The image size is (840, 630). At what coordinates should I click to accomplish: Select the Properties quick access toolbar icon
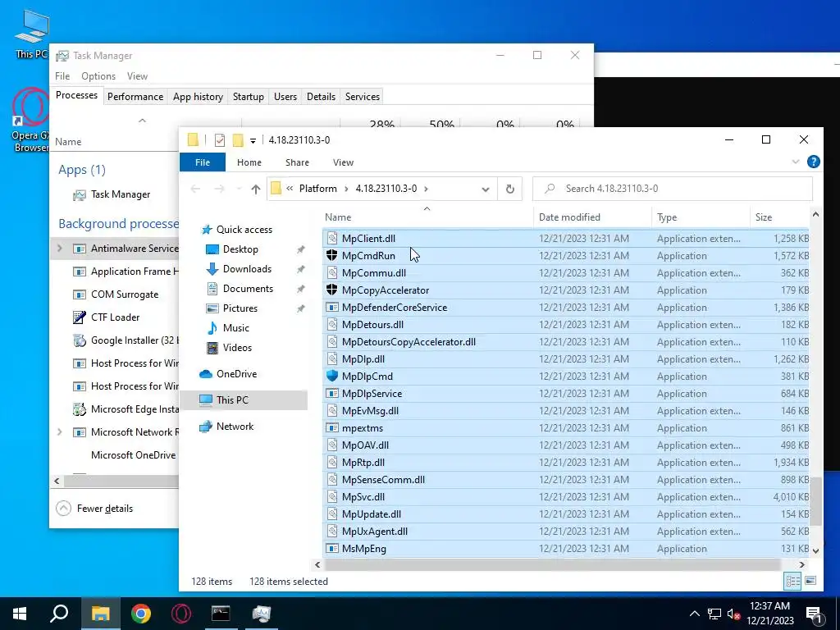tap(220, 139)
